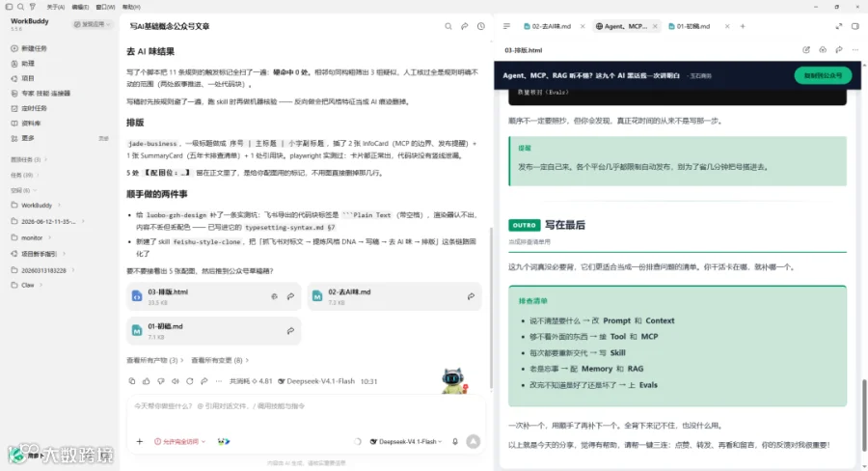Send the message with arrow button

click(474, 442)
